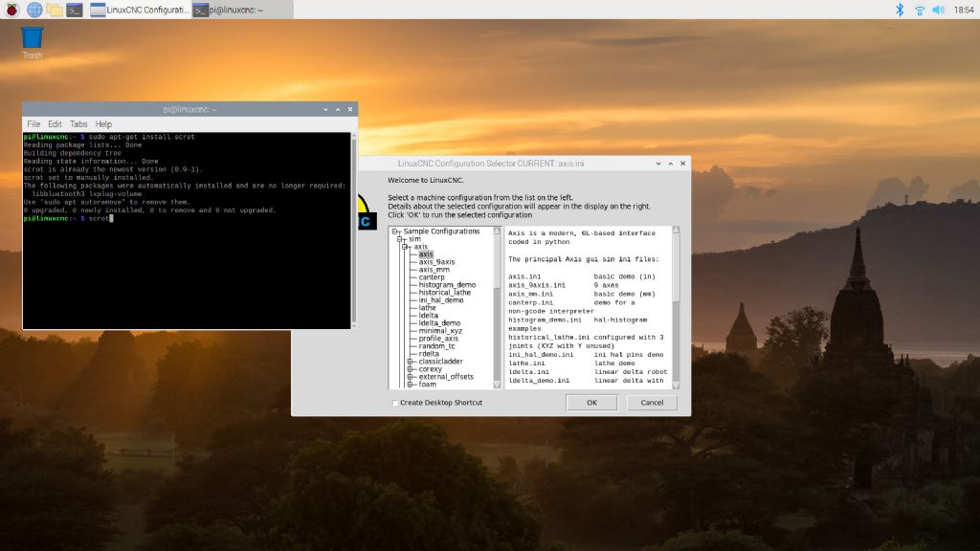Open the file manager folder icon

(x=55, y=10)
